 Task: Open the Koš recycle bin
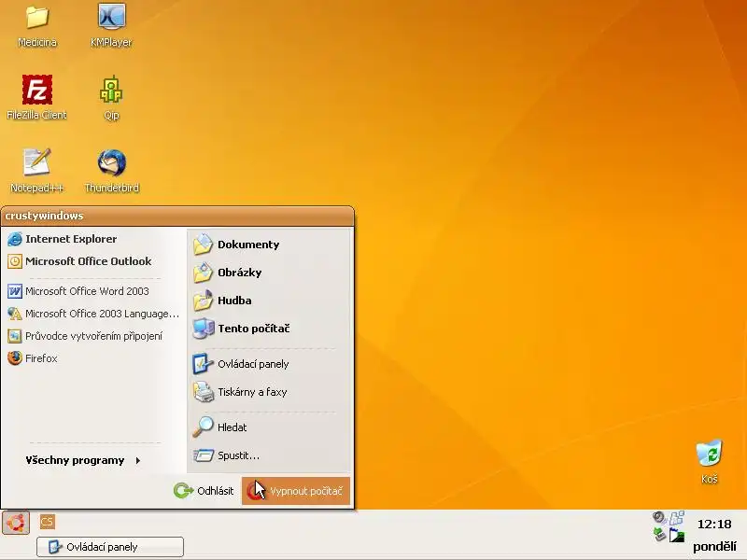coord(709,462)
